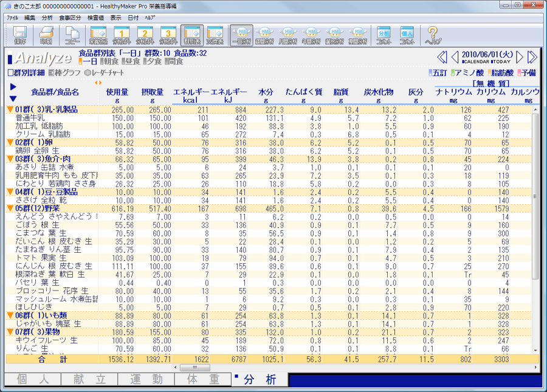Select the 群別表 food group table icon

pos(192,36)
